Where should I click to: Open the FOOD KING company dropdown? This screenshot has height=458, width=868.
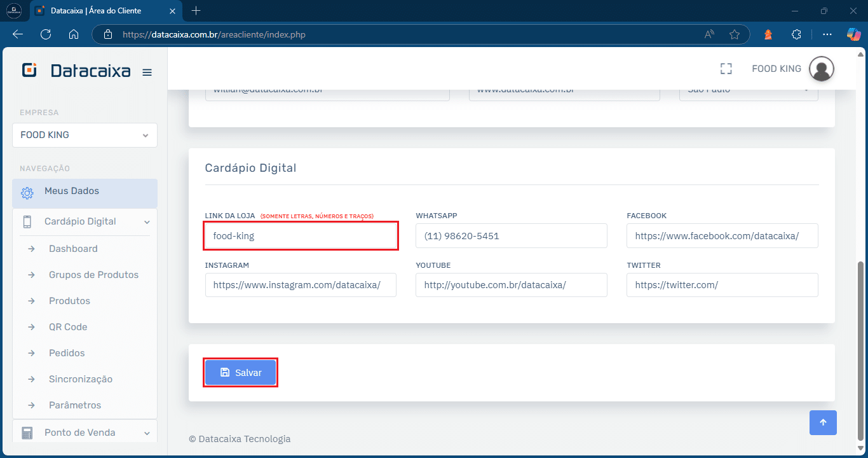pyautogui.click(x=85, y=135)
